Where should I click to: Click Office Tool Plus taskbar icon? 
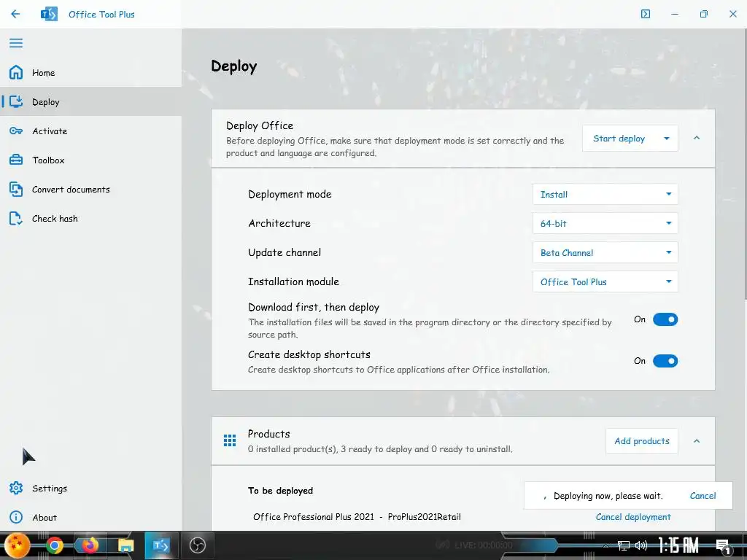(x=160, y=545)
